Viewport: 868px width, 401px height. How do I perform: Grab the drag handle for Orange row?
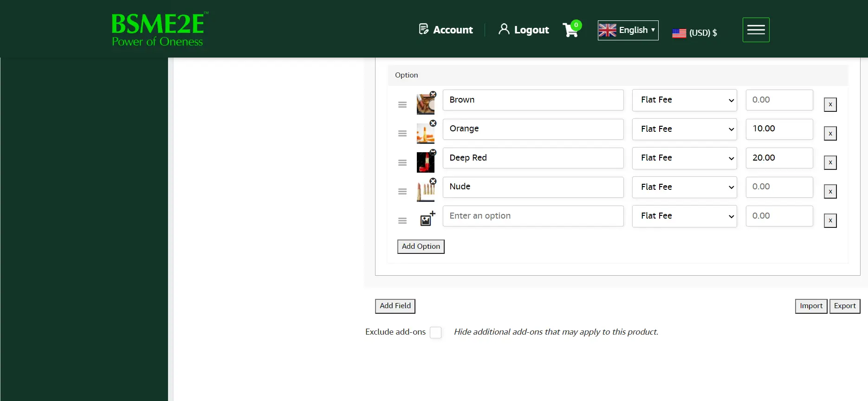click(402, 134)
